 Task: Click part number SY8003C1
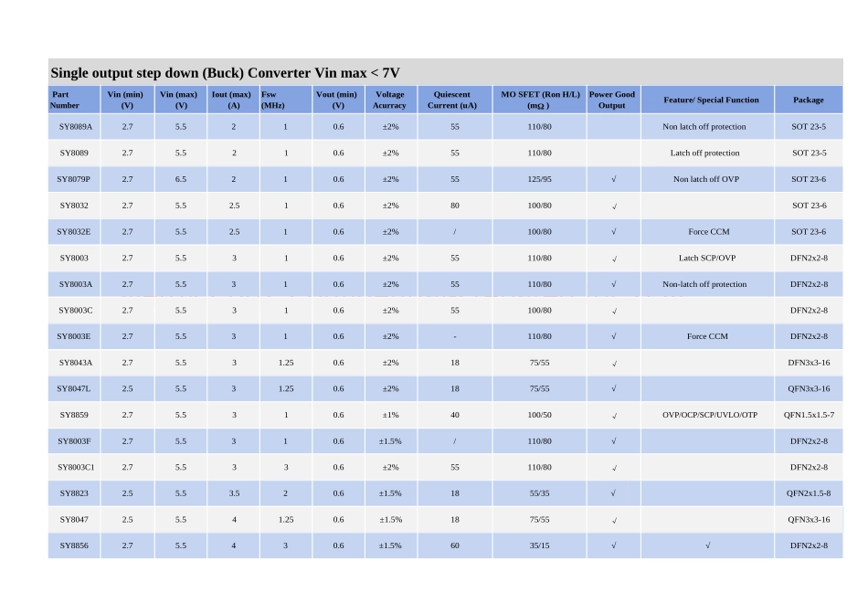click(76, 467)
